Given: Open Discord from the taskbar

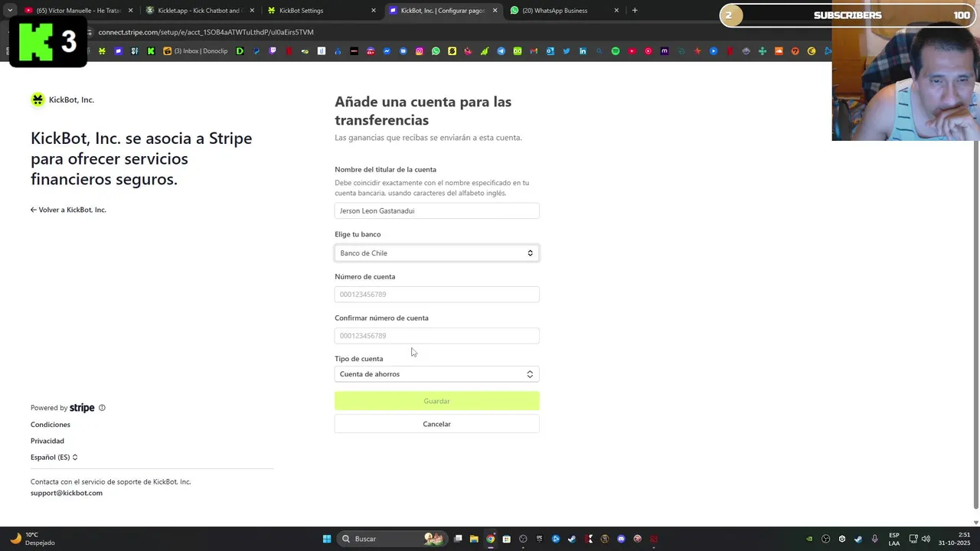Looking at the screenshot, I should tap(621, 539).
